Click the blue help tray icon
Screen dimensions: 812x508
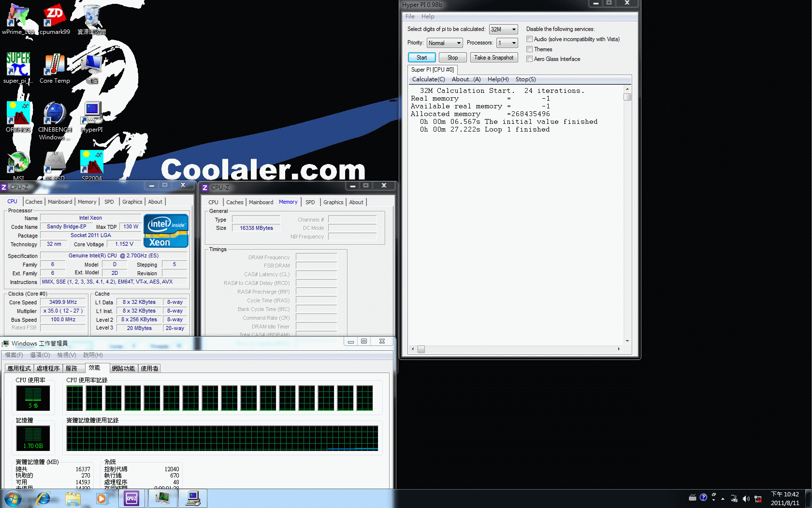pyautogui.click(x=703, y=497)
